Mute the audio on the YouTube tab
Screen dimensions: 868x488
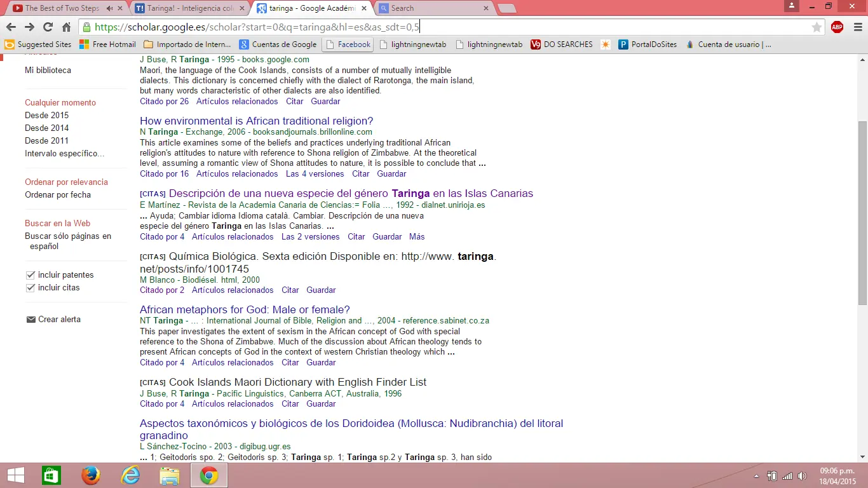[109, 8]
